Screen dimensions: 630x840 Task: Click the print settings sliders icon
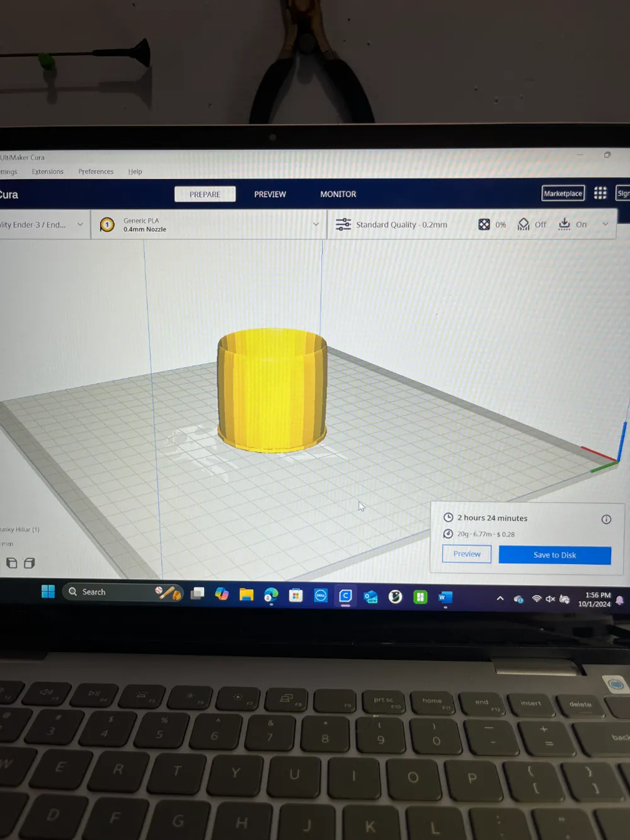tap(343, 224)
